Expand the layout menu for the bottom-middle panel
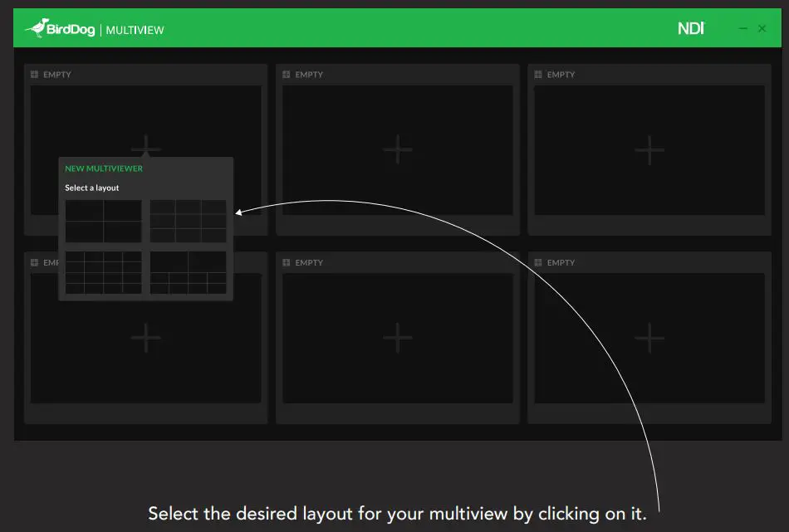 coord(287,262)
